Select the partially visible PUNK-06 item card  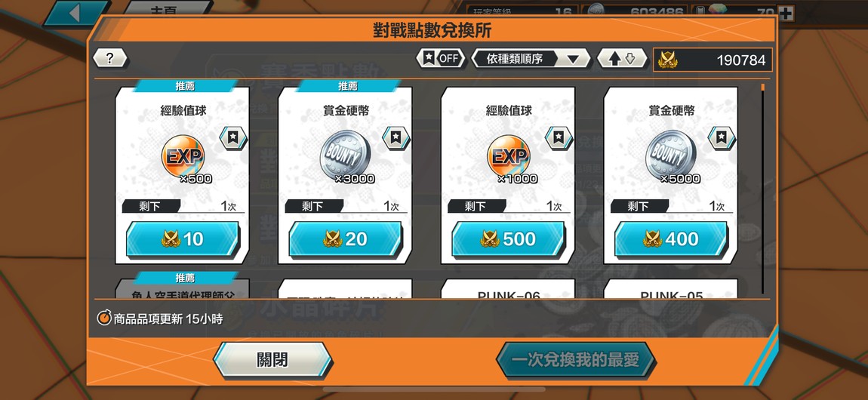pyautogui.click(x=508, y=289)
